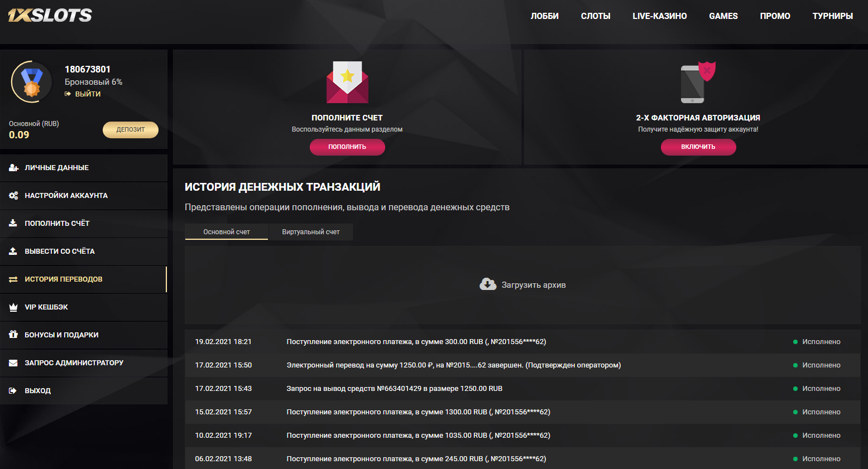Click the Бронзовый 6% status text

pos(93,82)
